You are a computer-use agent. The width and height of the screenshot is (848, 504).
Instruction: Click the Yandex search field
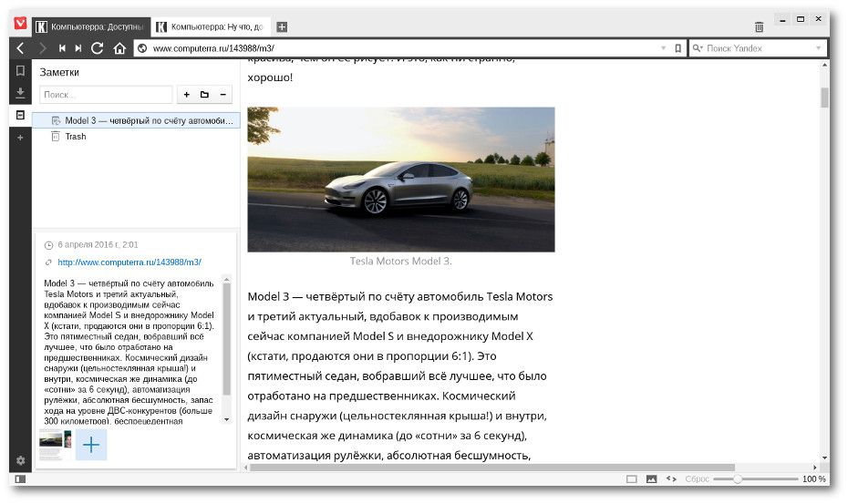[x=759, y=48]
